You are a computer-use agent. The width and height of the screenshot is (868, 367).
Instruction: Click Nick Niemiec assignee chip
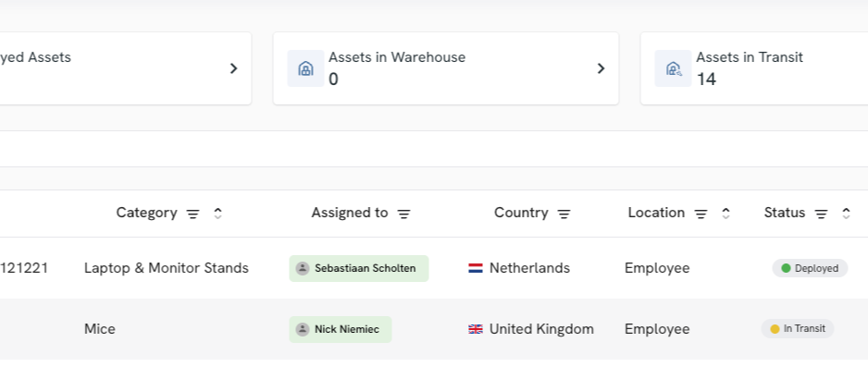pos(341,329)
